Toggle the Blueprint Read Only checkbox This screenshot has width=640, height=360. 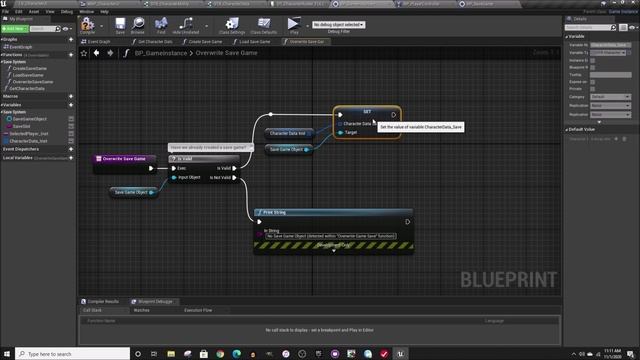[x=592, y=67]
